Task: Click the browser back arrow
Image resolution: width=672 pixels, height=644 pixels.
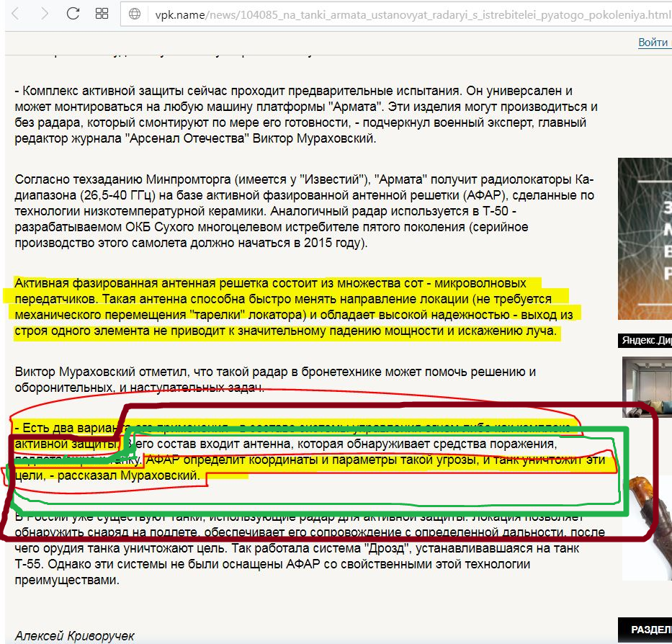Action: click(x=15, y=14)
